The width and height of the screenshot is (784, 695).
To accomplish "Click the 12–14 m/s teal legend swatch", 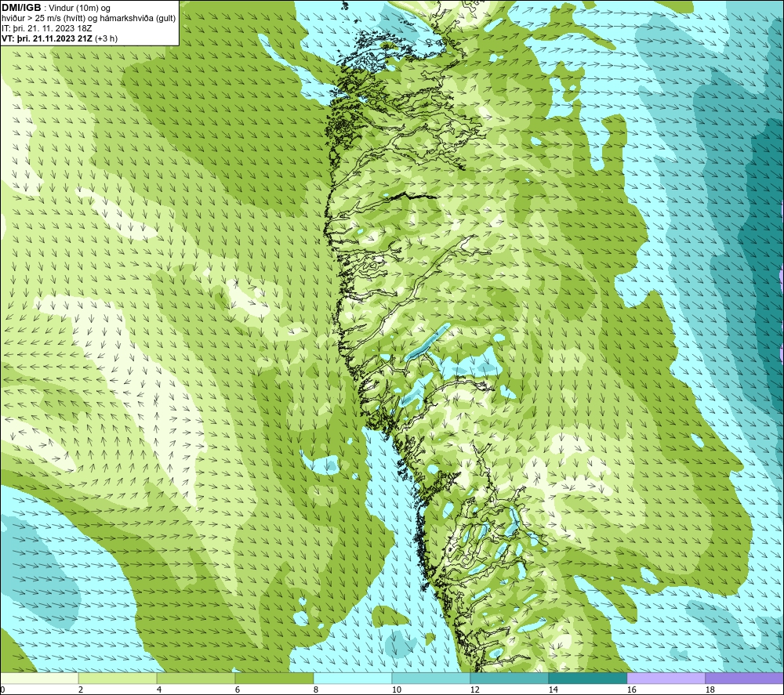I will click(510, 678).
